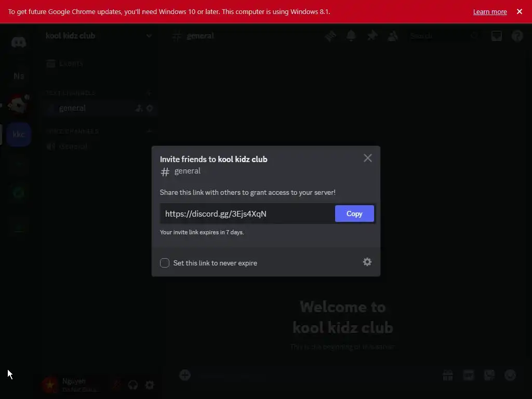Toggle microphone mute icon
This screenshot has height=399, width=532.
tap(117, 385)
